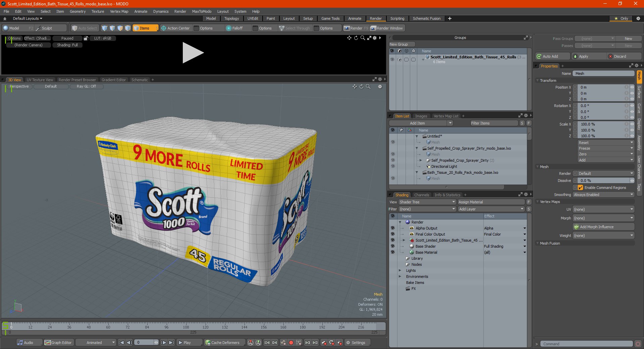Jump to the first frame

point(121,343)
